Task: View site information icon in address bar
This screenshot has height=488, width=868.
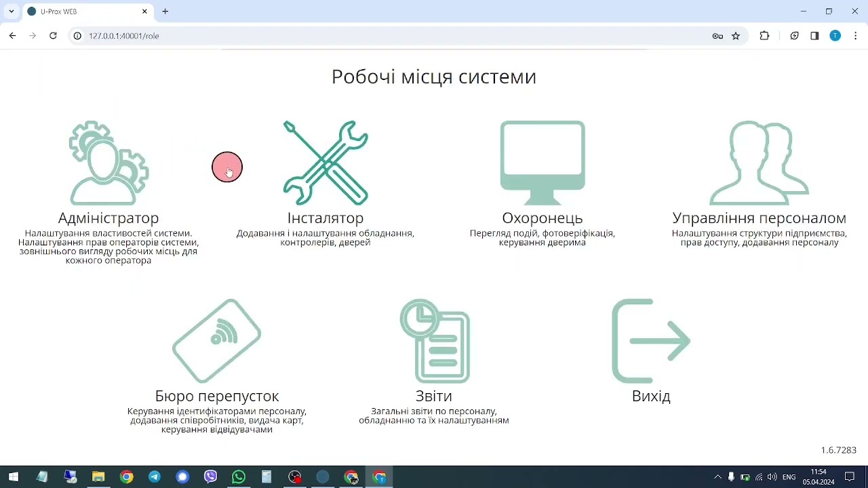Action: tap(78, 36)
